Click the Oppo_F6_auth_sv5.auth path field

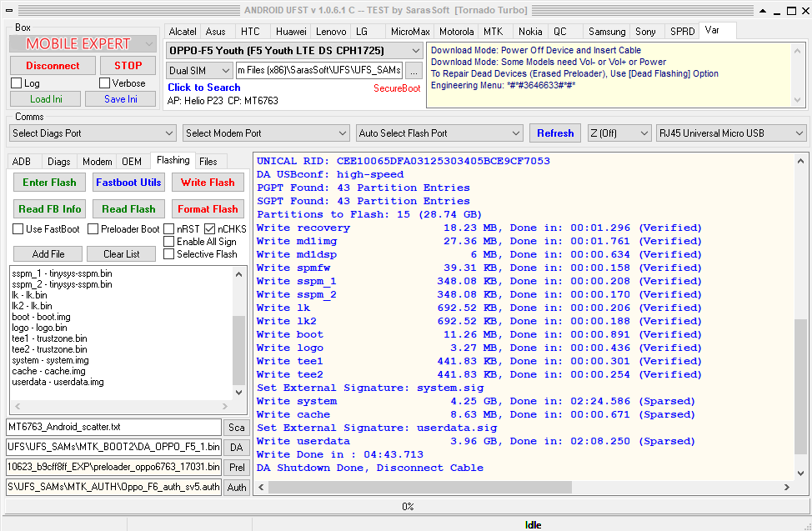(x=114, y=487)
